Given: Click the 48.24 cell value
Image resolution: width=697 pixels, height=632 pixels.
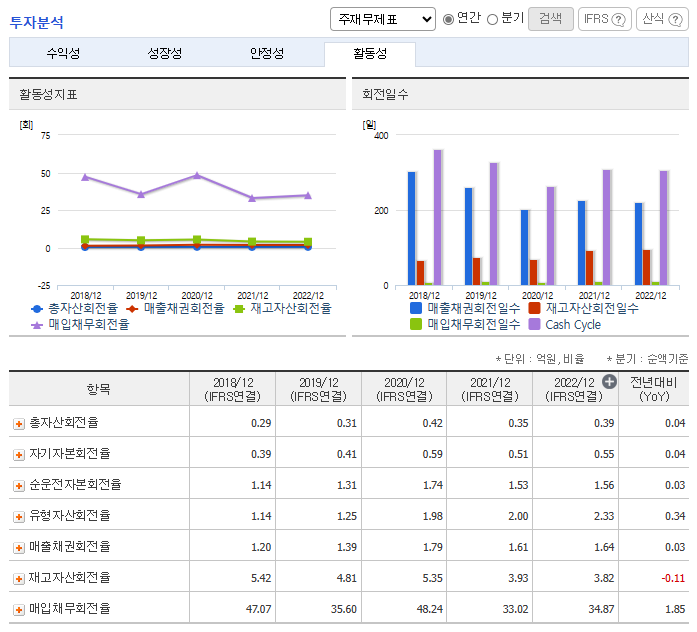Looking at the screenshot, I should pyautogui.click(x=429, y=609).
